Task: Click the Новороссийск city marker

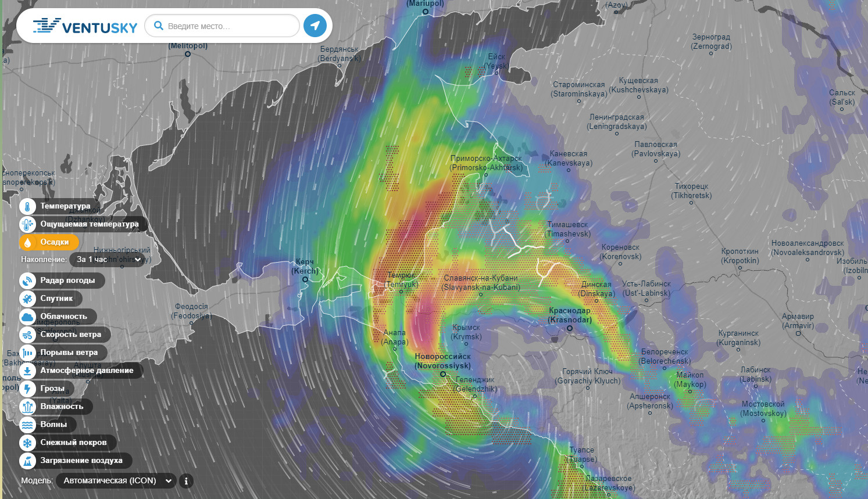Action: [442, 374]
